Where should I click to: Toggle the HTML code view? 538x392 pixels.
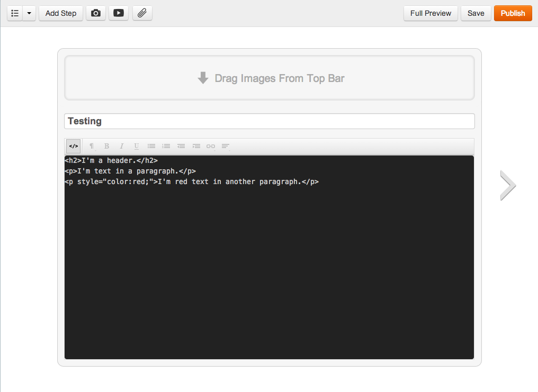point(73,146)
